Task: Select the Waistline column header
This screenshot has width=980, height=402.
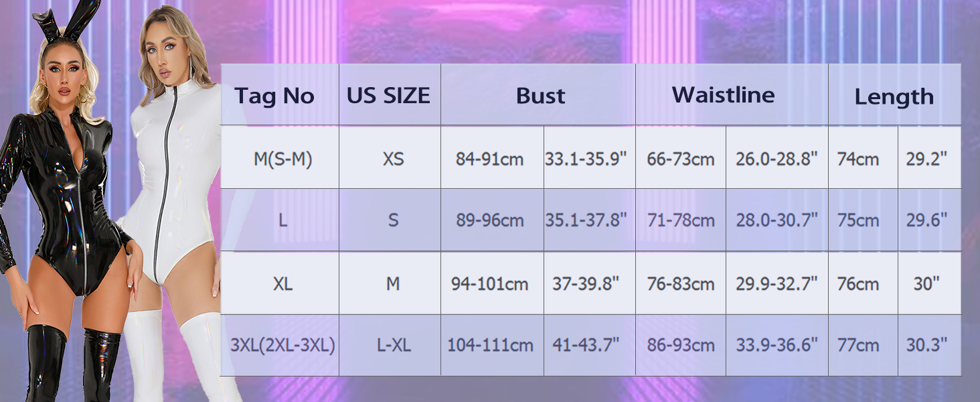Action: [723, 94]
